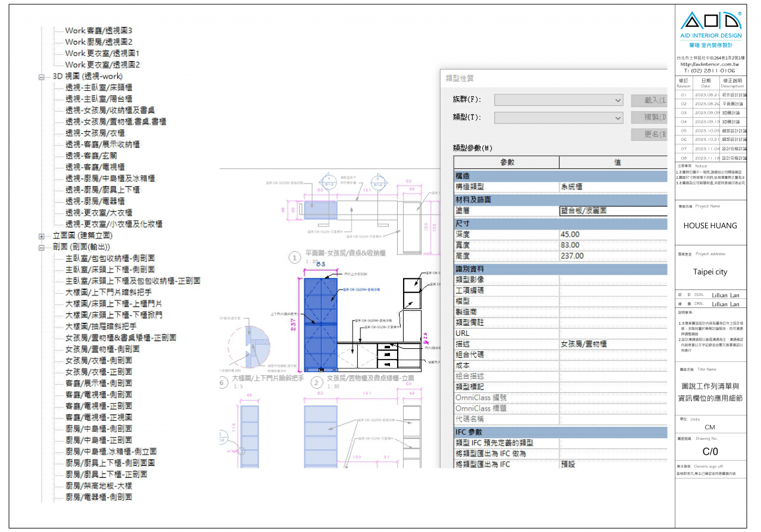Click the 載入 load button

tap(649, 100)
